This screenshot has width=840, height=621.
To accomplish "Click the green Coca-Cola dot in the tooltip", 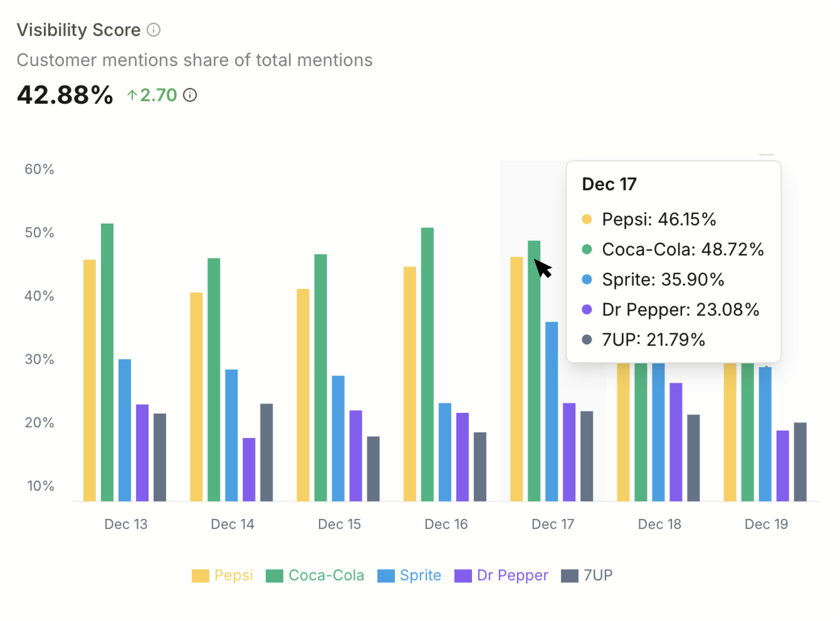I will [587, 249].
